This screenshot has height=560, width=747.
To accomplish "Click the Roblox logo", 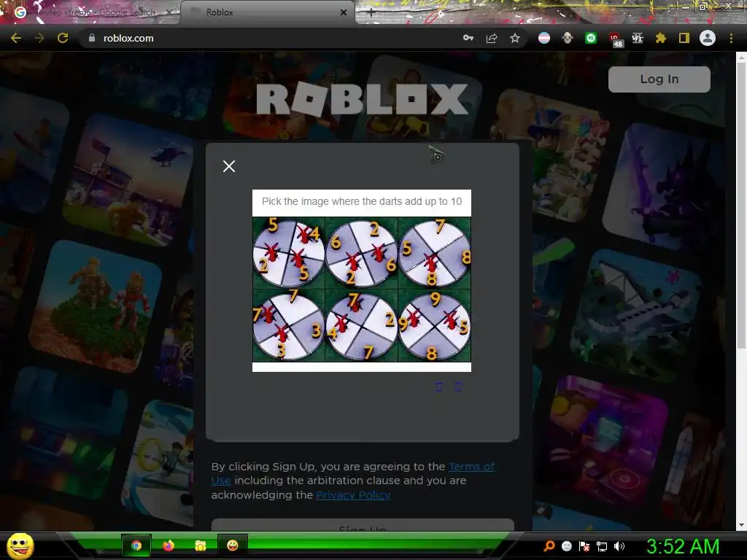I will pos(362,99).
